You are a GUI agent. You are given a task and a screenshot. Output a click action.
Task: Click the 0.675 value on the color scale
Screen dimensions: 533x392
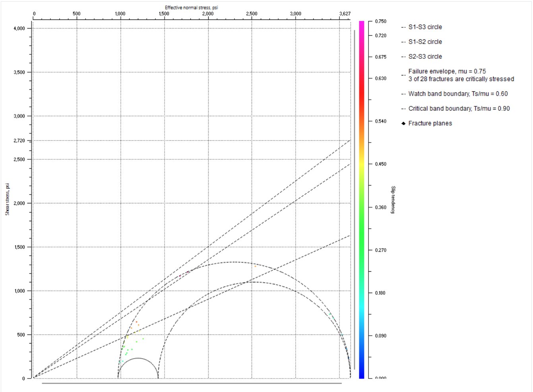coord(380,57)
